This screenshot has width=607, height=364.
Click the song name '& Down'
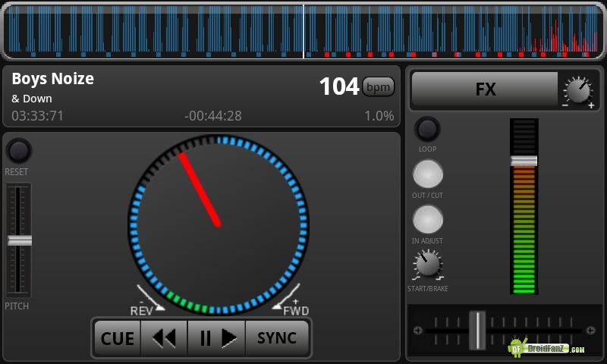[32, 99]
